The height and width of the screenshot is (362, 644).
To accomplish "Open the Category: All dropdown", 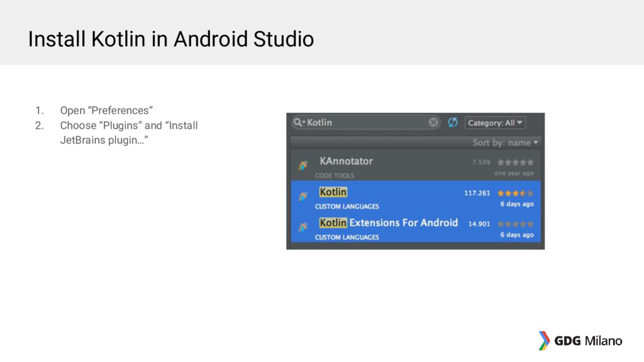I will [x=495, y=123].
